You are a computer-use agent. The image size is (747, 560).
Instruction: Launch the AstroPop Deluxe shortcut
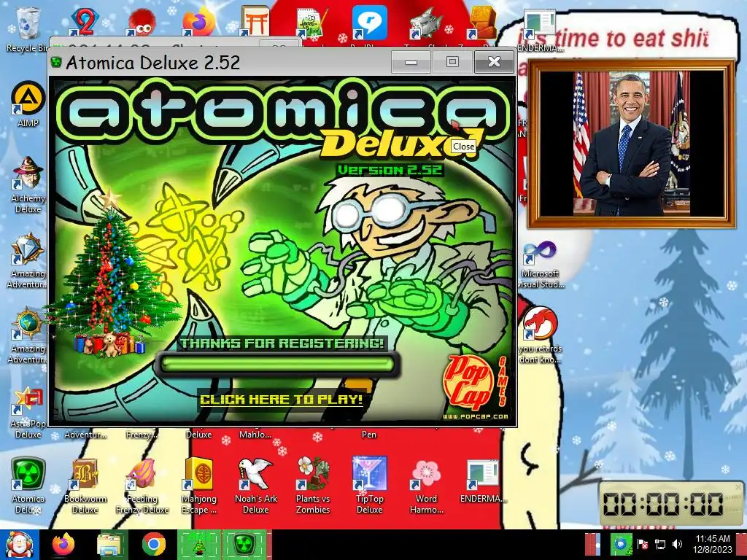coord(28,413)
